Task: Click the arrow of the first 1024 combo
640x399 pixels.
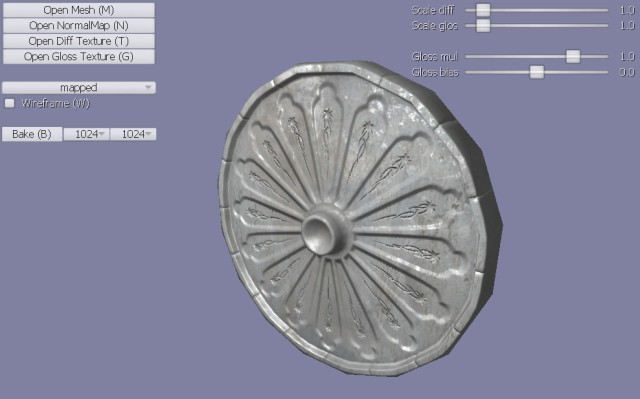Action: pyautogui.click(x=102, y=134)
